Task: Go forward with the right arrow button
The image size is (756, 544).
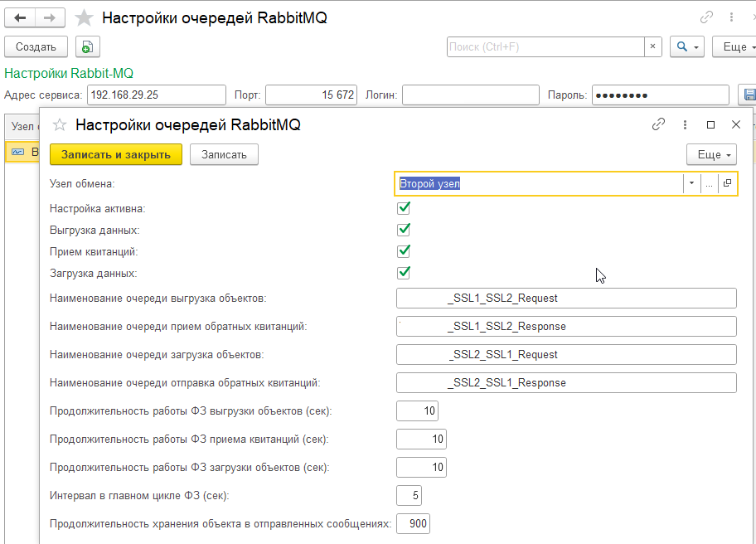Action: tap(50, 18)
